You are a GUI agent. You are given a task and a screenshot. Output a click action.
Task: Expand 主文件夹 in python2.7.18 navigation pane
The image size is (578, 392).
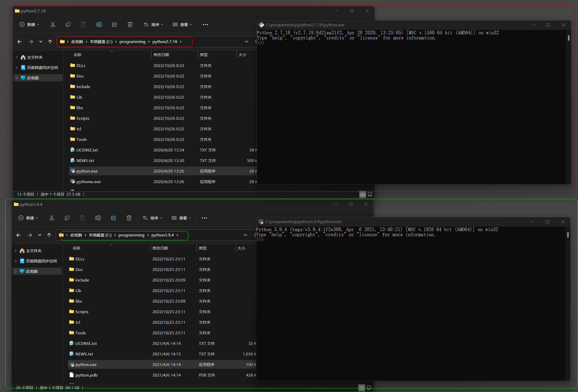17,57
